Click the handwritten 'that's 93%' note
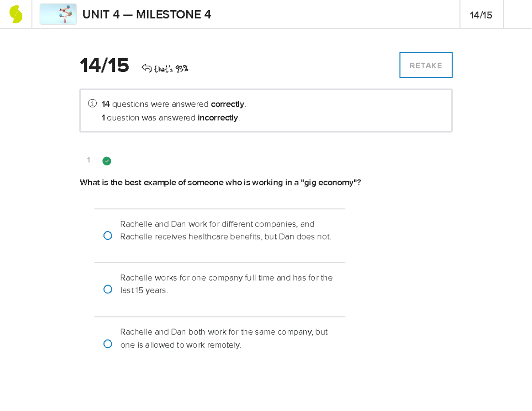The height and width of the screenshot is (411, 532). 171,68
